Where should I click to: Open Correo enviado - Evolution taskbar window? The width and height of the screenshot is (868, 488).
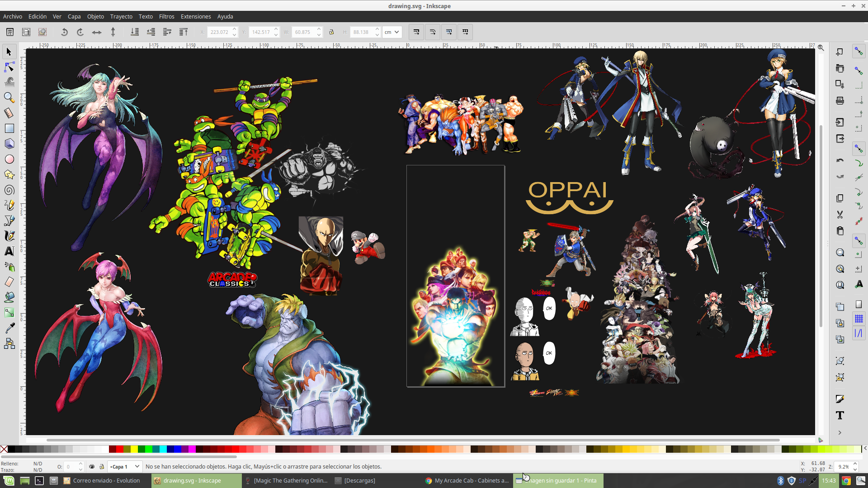102,480
